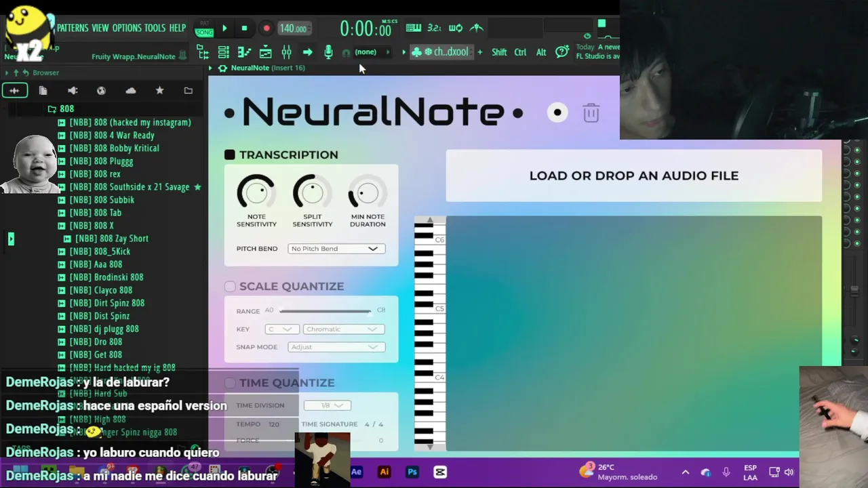The image size is (868, 488).
Task: Expand the NeuralNote plugin options arrow
Action: coord(211,68)
